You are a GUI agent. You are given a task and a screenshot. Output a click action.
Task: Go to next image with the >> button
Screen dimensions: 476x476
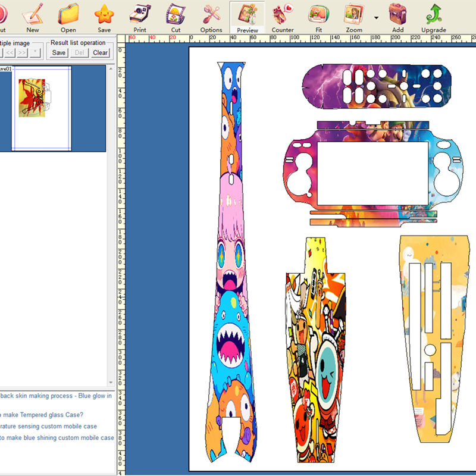22,53
